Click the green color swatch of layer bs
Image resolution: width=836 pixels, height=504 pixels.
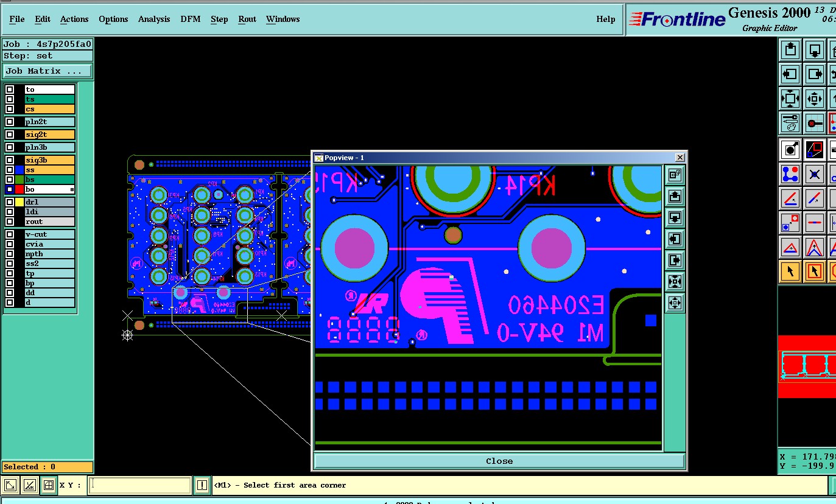[19, 180]
